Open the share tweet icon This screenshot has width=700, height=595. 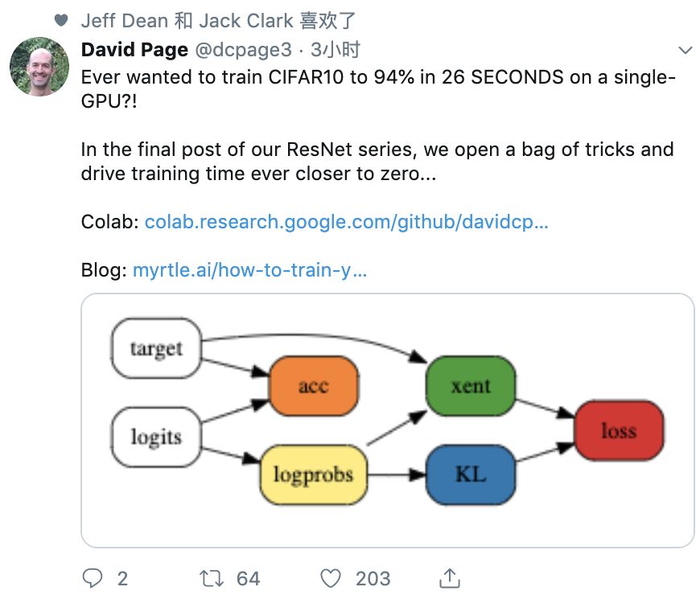pyautogui.click(x=450, y=577)
